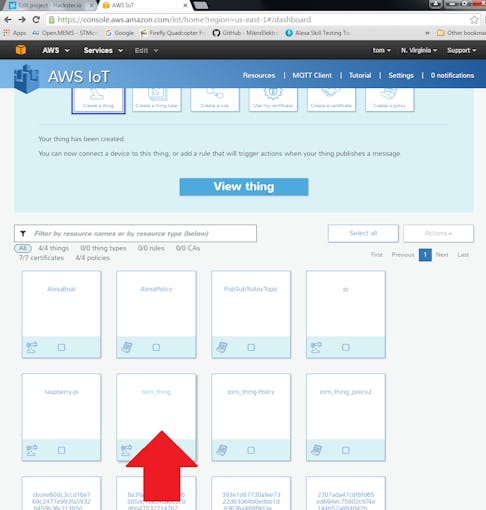The image size is (486, 510).
Task: Tick the checkbox on the PubSubToAnyTopic card
Action: click(251, 347)
